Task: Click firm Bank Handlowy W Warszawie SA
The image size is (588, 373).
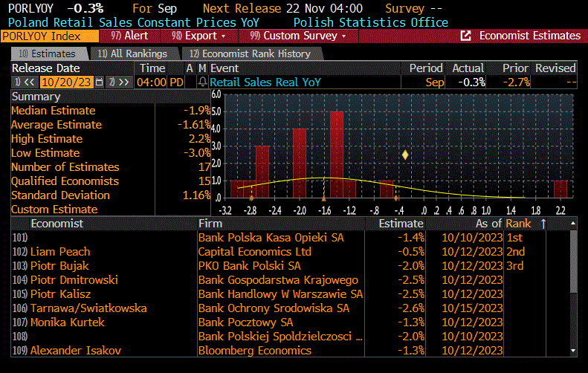Action: click(280, 294)
